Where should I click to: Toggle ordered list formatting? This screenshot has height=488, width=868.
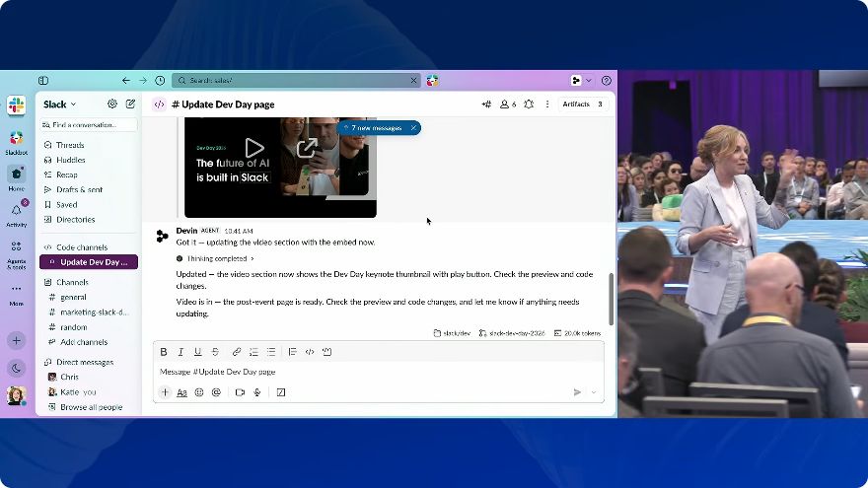pyautogui.click(x=253, y=352)
